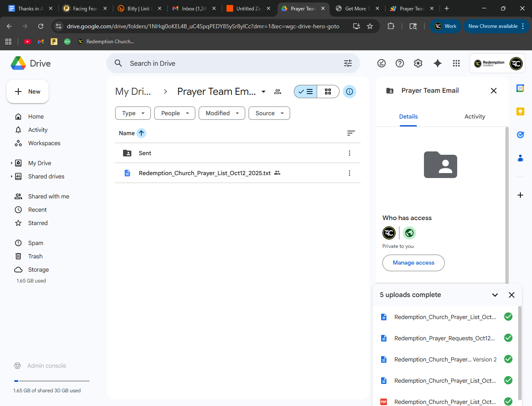Viewport: 532px width, 406px height.
Task: Click the New button
Action: point(28,92)
